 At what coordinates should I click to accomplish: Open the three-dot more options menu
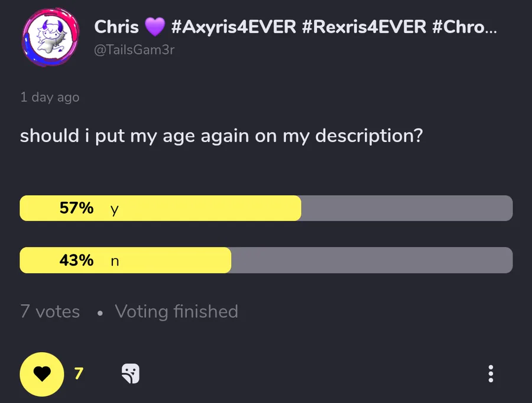pyautogui.click(x=491, y=374)
